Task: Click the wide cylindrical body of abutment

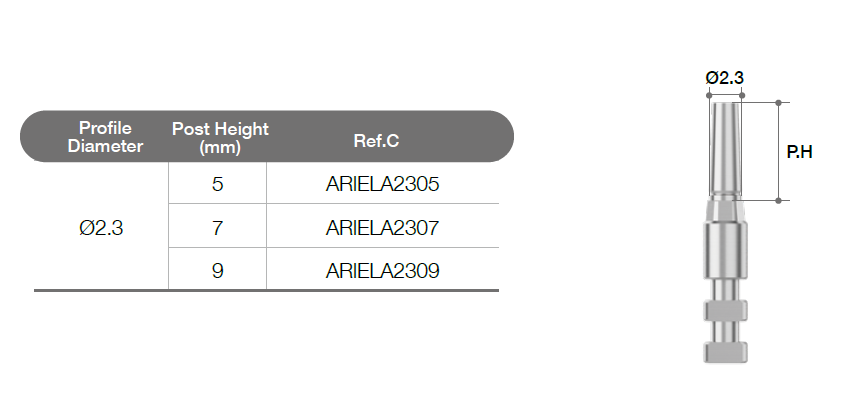Action: [725, 250]
